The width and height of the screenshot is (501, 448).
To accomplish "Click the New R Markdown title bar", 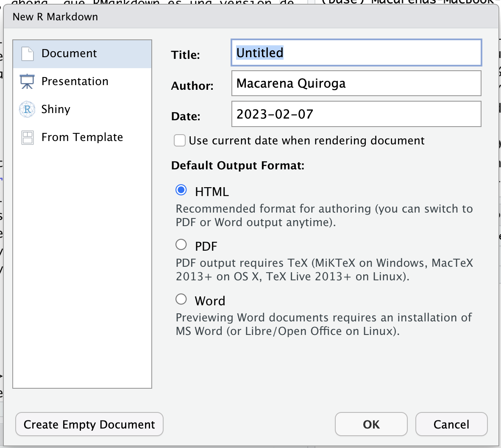I will coord(250,17).
